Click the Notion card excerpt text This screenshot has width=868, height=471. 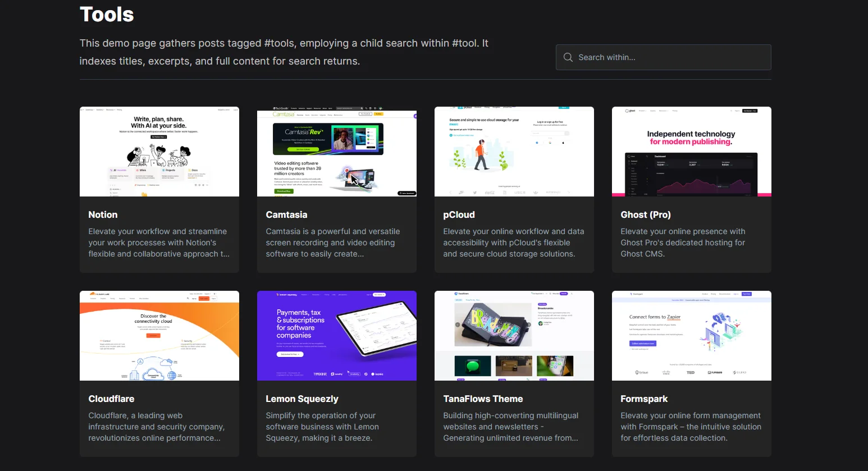coord(159,243)
